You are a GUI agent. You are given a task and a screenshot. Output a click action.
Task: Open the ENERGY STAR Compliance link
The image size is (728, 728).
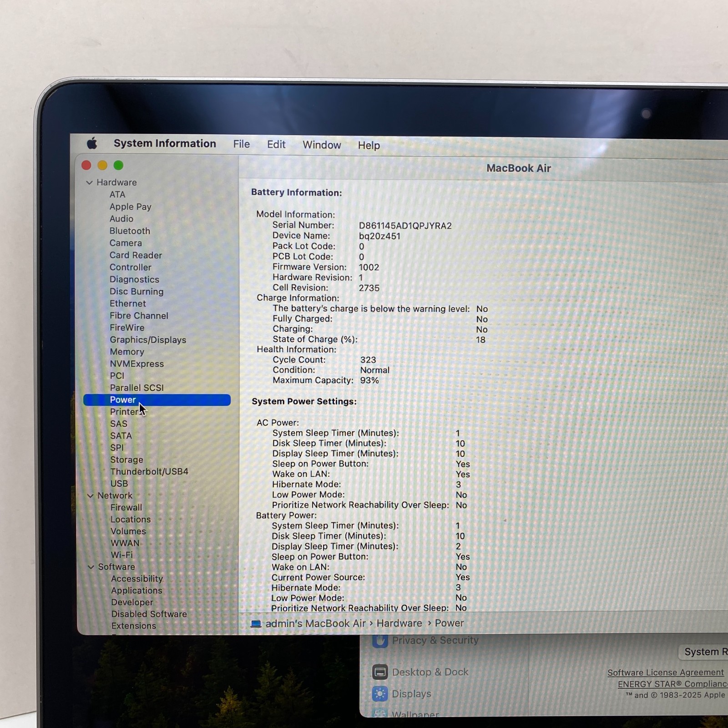pyautogui.click(x=672, y=684)
